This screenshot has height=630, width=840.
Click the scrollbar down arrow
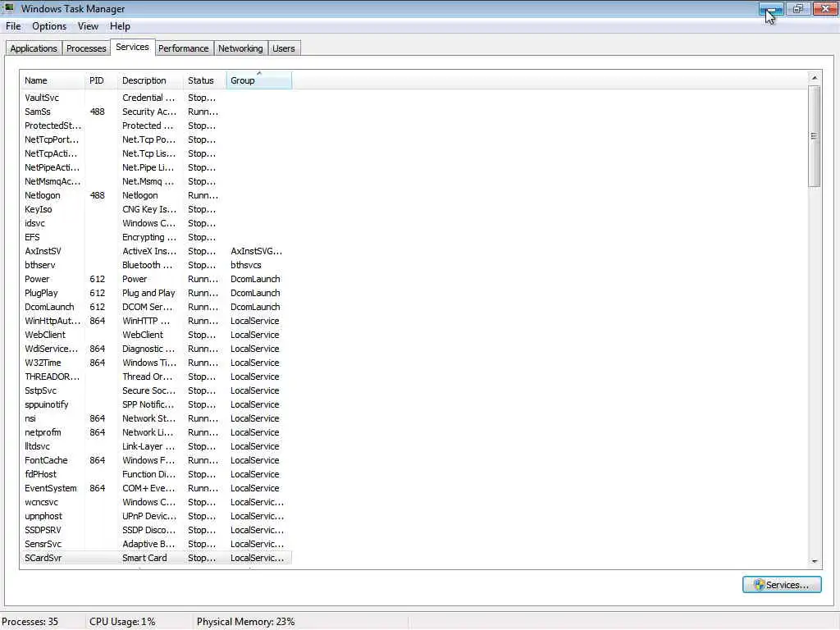tap(815, 561)
